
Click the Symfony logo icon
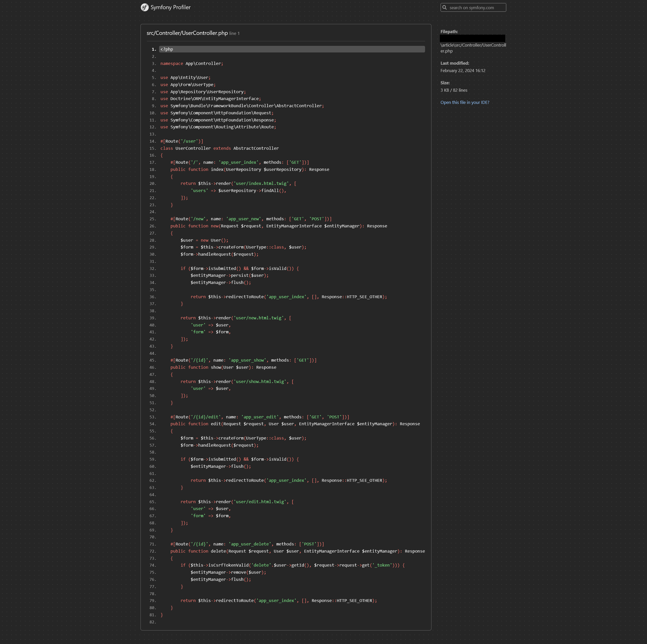click(145, 7)
